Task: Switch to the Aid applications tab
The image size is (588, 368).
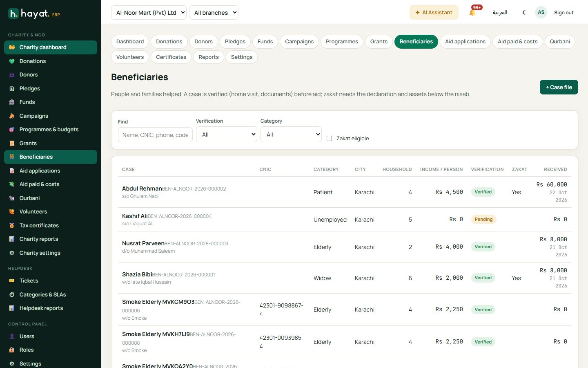Action: [465, 42]
